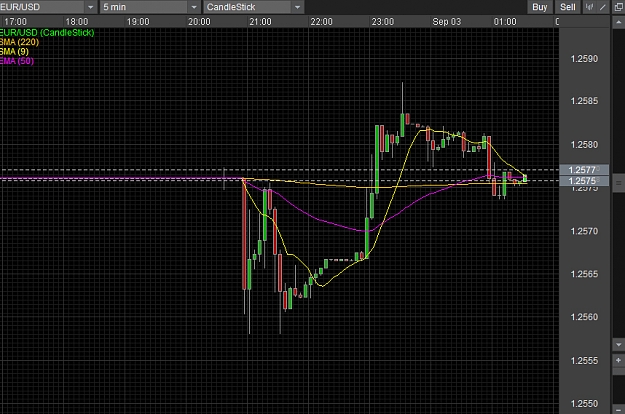
Task: Click the price scale zoom-out minus button
Action: coord(619,410)
